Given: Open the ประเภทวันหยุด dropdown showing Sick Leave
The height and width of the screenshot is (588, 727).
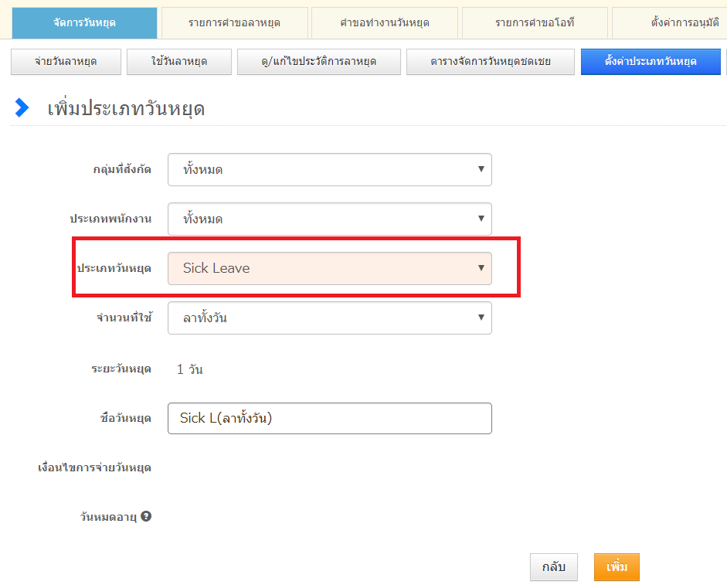Looking at the screenshot, I should [x=329, y=268].
